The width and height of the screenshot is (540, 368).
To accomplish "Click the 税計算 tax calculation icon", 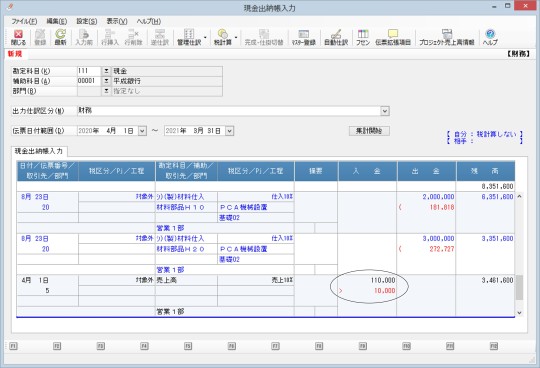I will [x=223, y=37].
